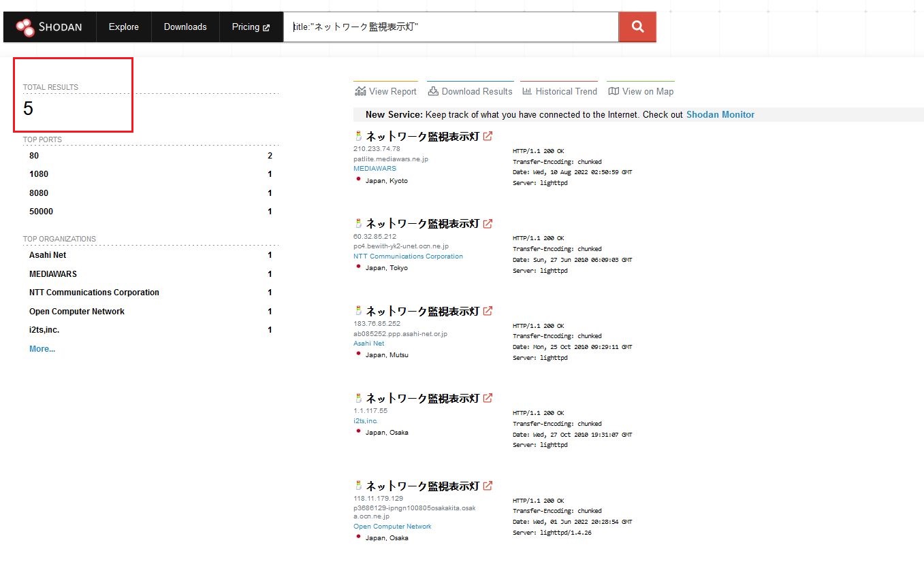Image resolution: width=924 pixels, height=564 pixels.
Task: Click Download Results
Action: pos(470,91)
